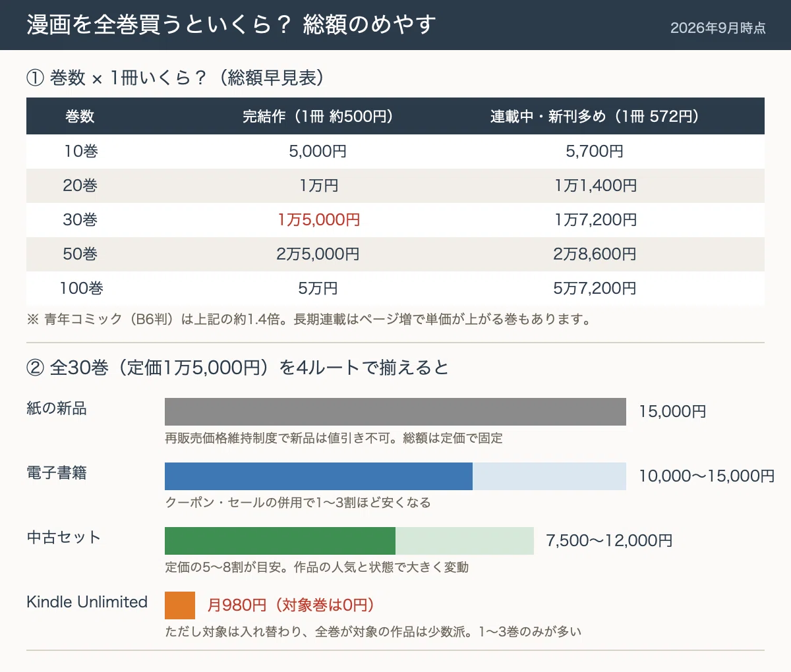Select the 100巻 row label
This screenshot has width=791, height=672.
tap(81, 289)
